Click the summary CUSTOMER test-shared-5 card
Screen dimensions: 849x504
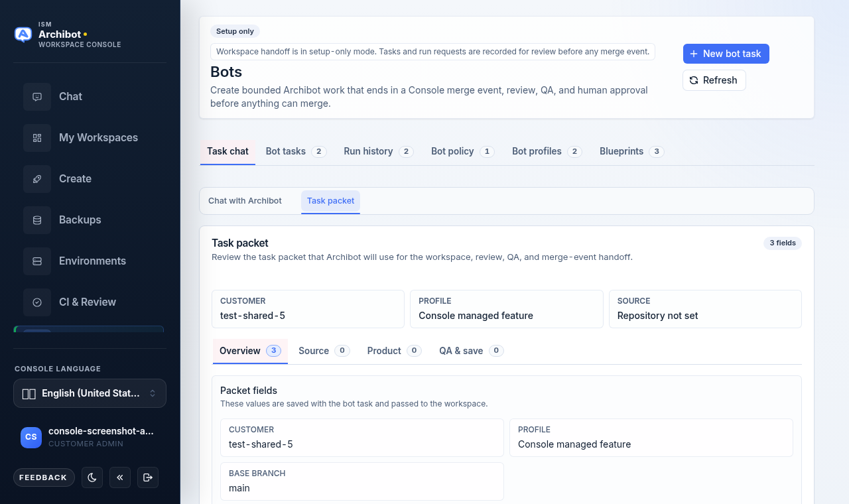308,309
